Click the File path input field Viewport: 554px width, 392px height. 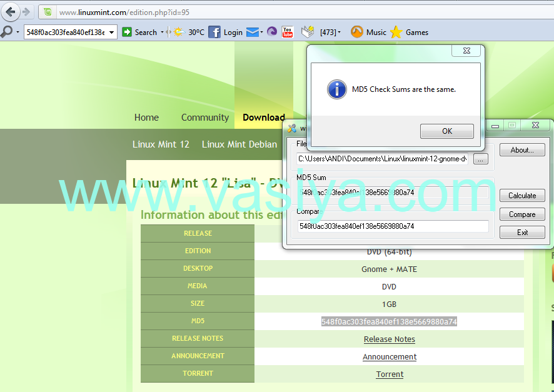[382, 159]
